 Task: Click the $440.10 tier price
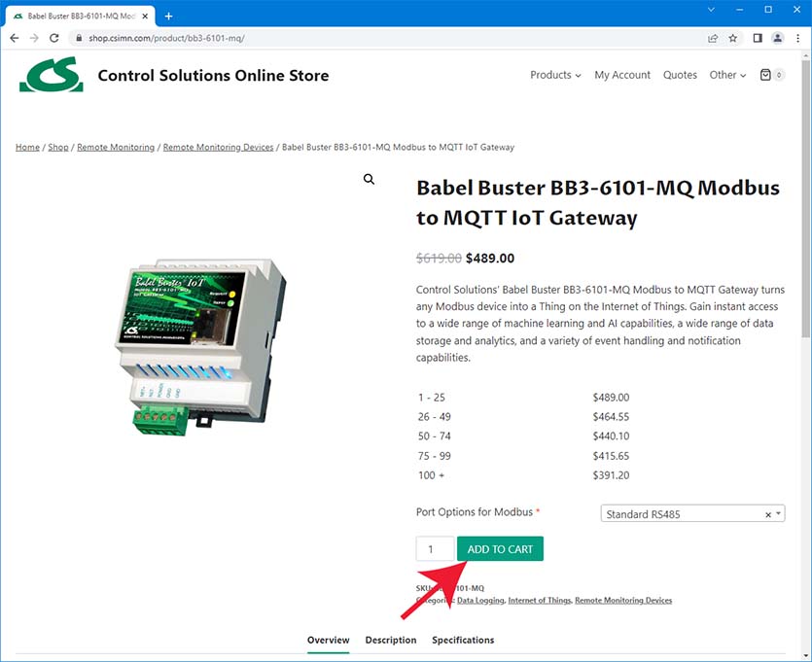point(611,436)
